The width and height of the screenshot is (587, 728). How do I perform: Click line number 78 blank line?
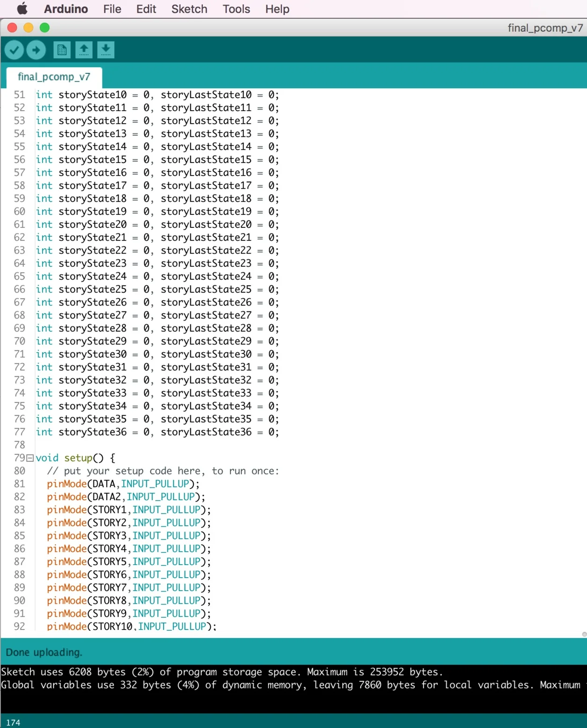(19, 445)
